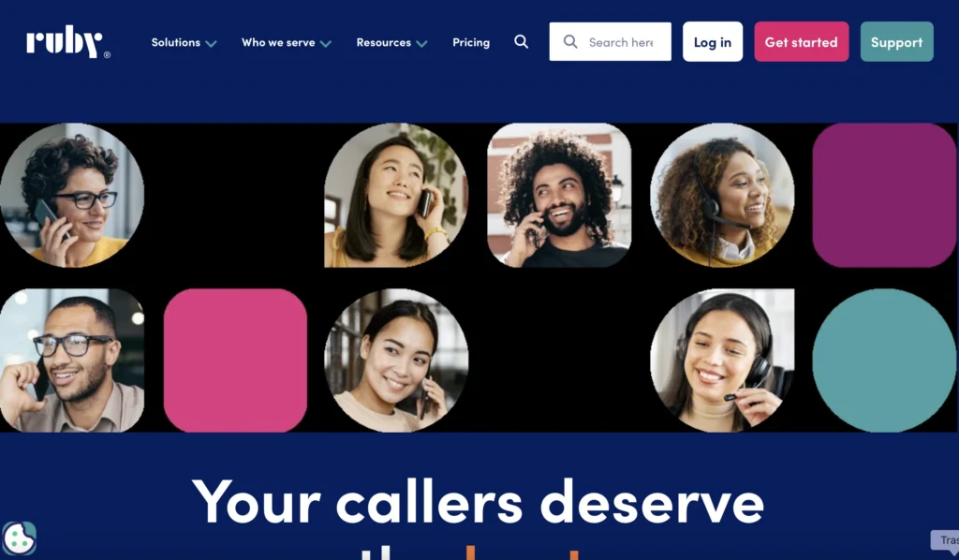Image resolution: width=959 pixels, height=560 pixels.
Task: Open search via the white magnifier icon
Action: 521,41
